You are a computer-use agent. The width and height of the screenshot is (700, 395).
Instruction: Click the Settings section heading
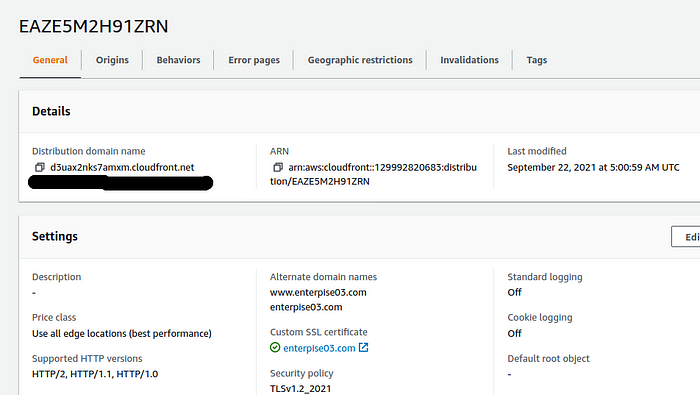tap(54, 237)
